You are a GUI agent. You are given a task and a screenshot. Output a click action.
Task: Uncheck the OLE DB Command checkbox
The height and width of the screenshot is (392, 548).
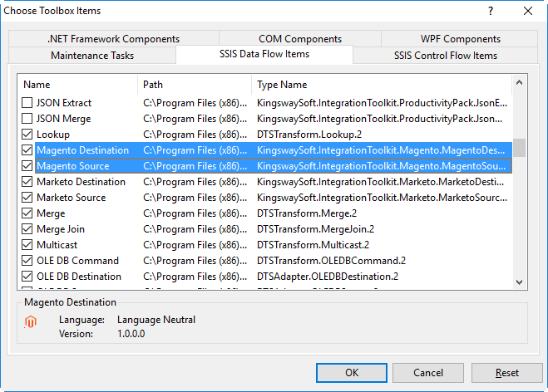coord(27,261)
